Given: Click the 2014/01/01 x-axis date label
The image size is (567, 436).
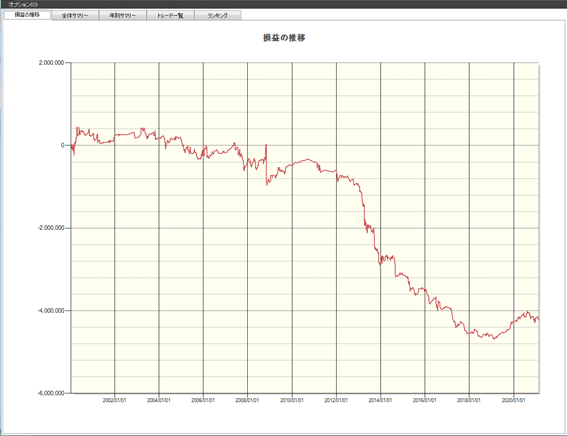Looking at the screenshot, I should (x=380, y=400).
